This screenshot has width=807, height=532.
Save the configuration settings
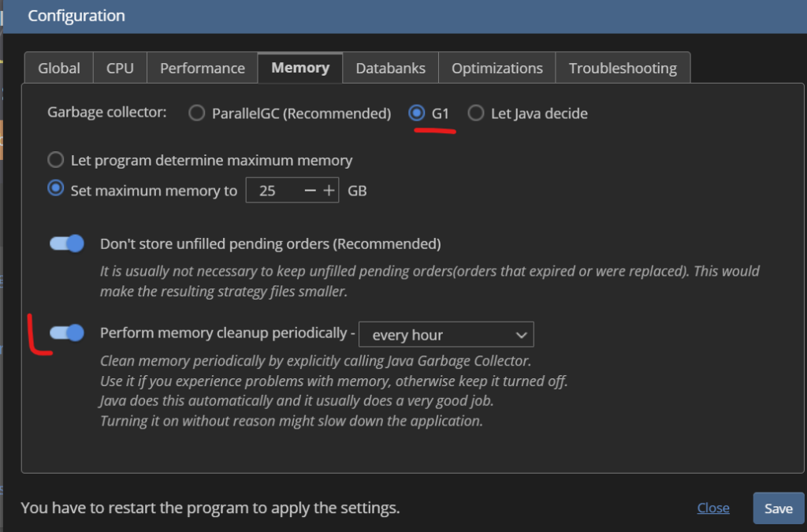point(778,508)
